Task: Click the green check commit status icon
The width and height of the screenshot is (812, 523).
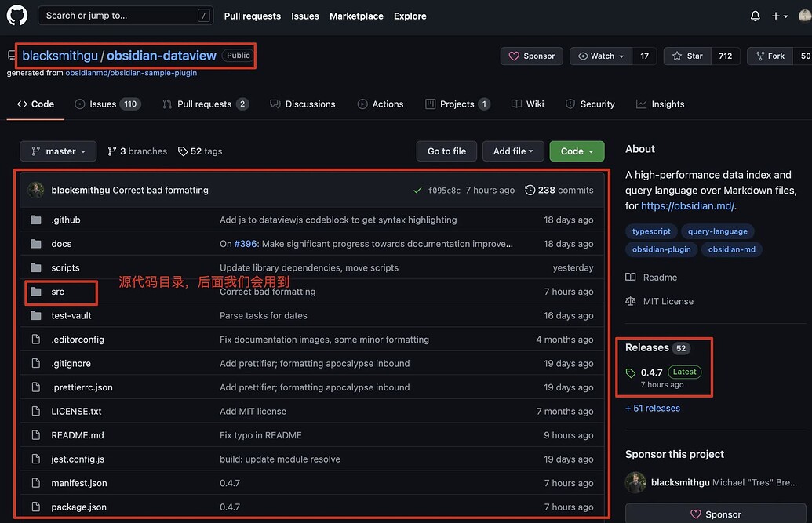Action: (417, 191)
